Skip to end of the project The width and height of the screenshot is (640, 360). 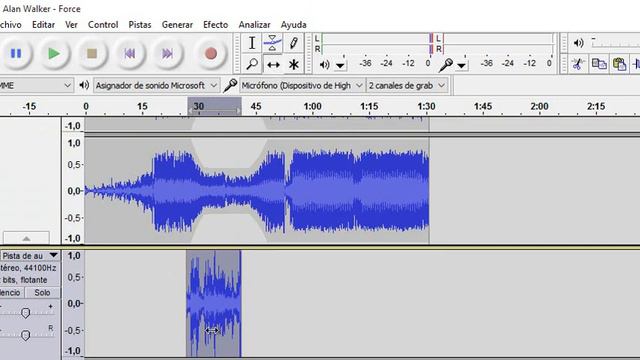pyautogui.click(x=167, y=53)
